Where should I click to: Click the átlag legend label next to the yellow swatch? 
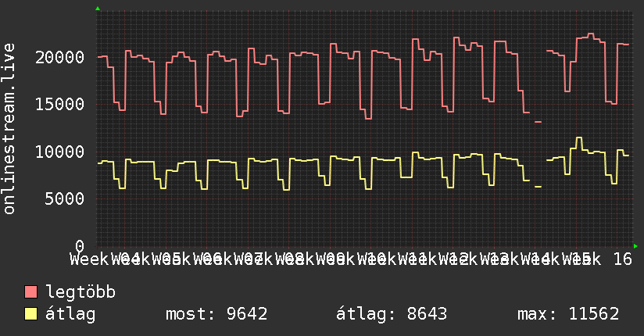pos(70,314)
